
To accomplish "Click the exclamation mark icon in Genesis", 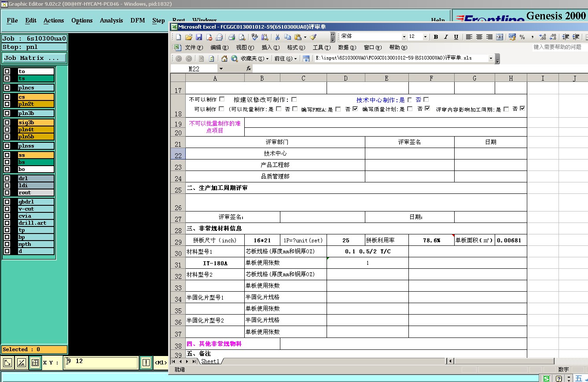I will 146,363.
